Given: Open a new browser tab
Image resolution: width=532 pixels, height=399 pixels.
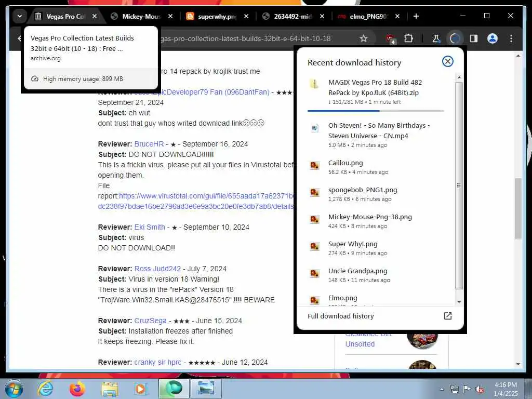Looking at the screenshot, I should 416,16.
